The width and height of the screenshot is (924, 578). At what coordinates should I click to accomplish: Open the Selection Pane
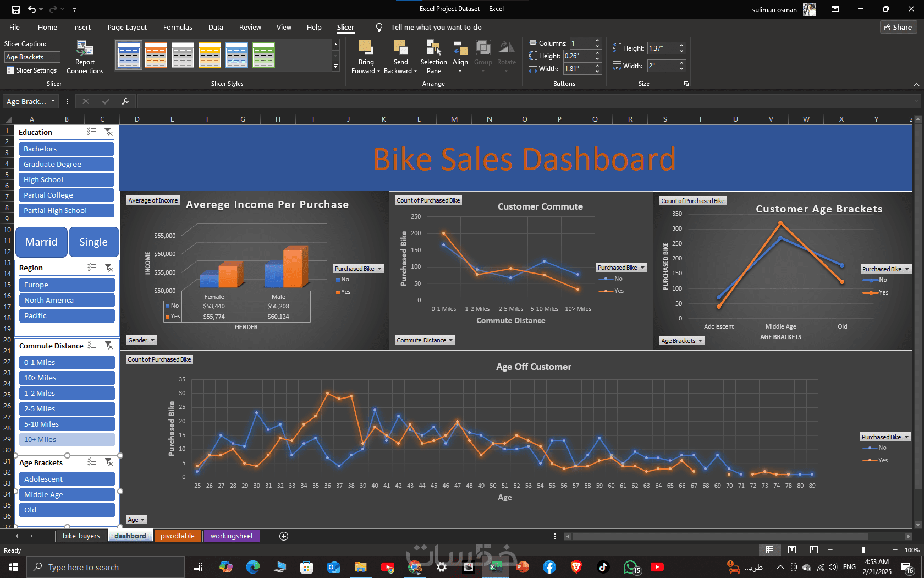[433, 57]
